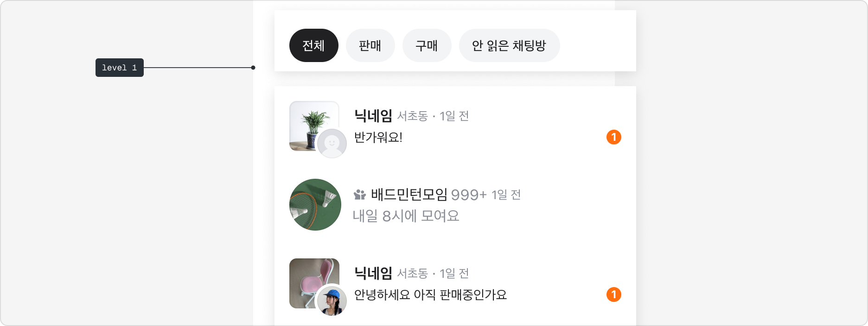Open the badminton group chat image
This screenshot has height=326, width=868.
pyautogui.click(x=315, y=205)
